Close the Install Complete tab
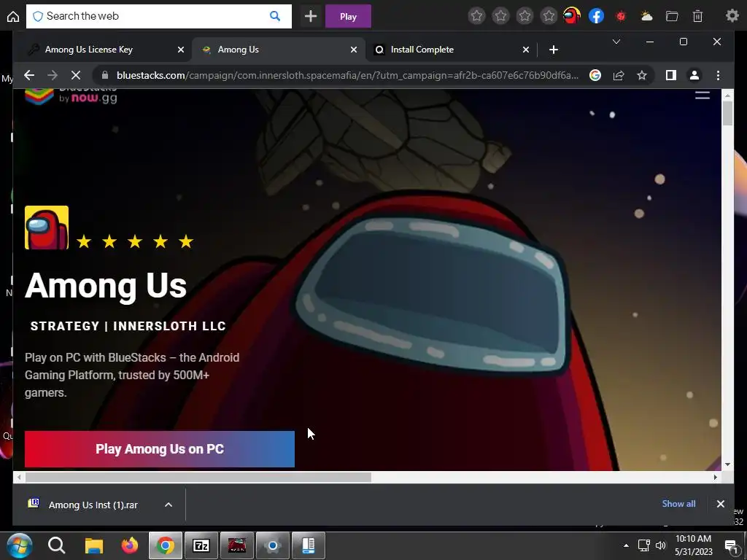The image size is (747, 560). pos(525,50)
